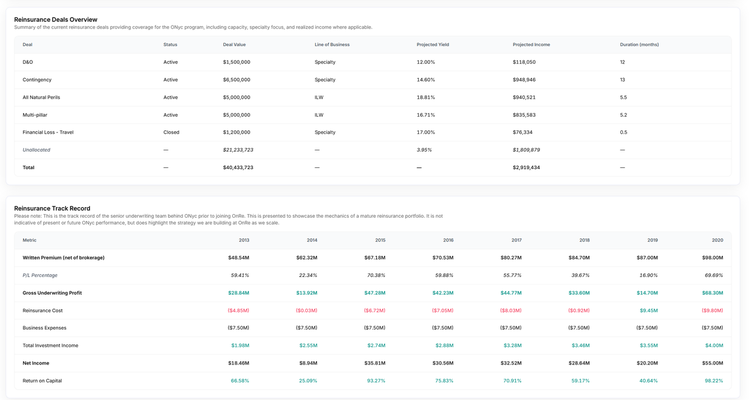Click the 2020 Net Income value $55.00M
This screenshot has height=400, width=749.
[x=711, y=363]
